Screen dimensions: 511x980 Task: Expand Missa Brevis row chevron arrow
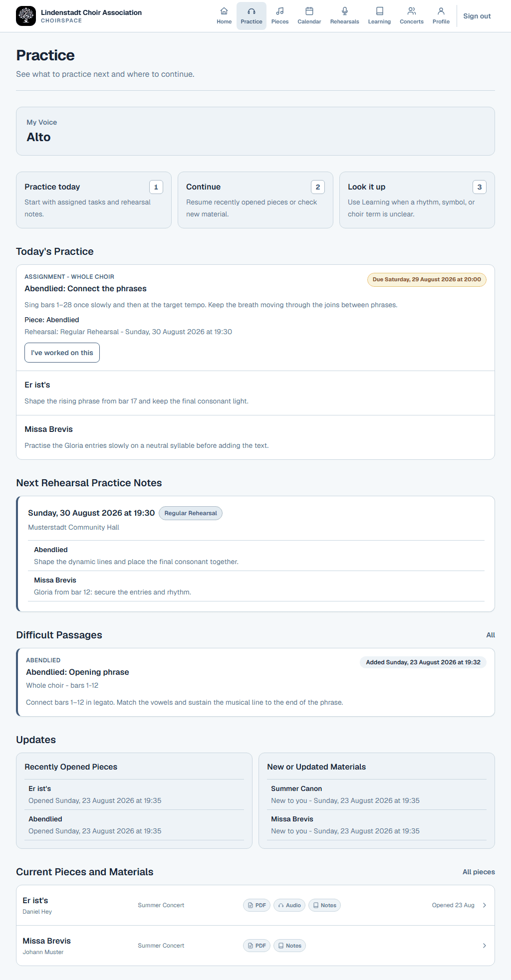[484, 946]
